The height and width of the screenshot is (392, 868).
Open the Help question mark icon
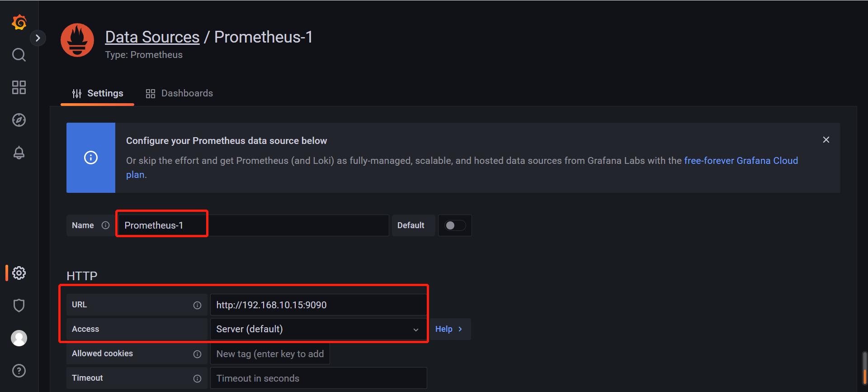click(x=19, y=371)
